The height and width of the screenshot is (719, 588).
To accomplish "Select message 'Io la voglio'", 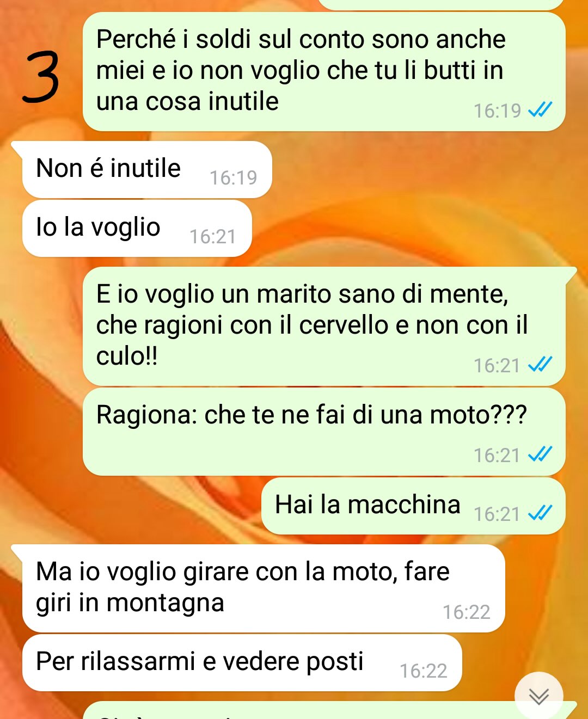I will click(137, 228).
